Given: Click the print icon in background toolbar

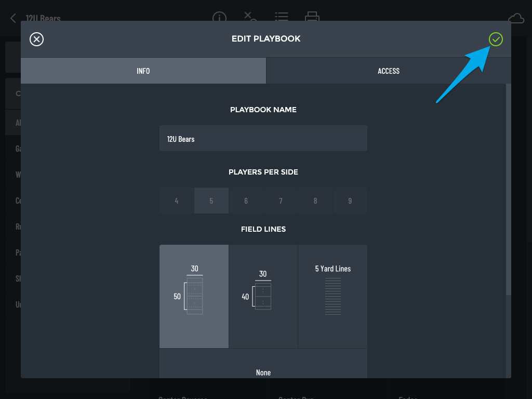Looking at the screenshot, I should pos(312,16).
